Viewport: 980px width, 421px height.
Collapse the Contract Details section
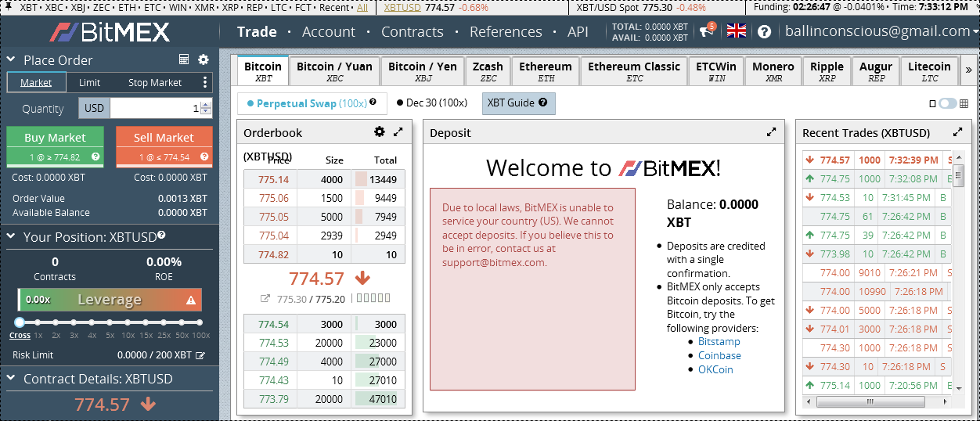(x=12, y=379)
